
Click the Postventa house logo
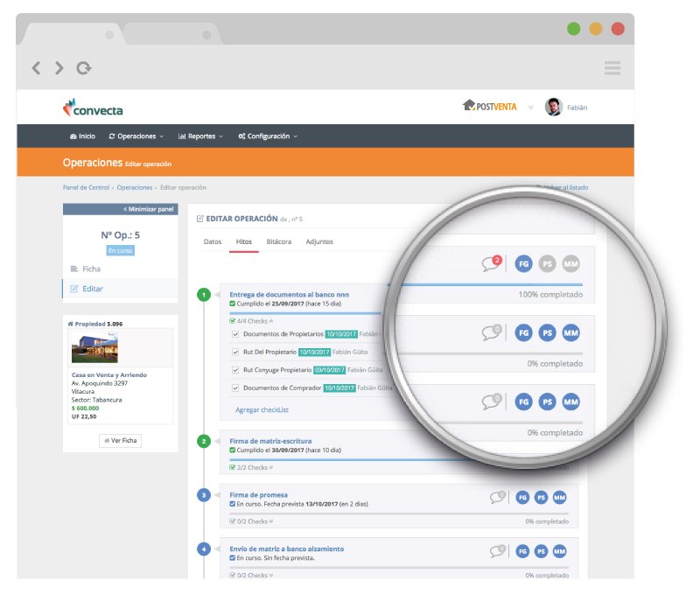tap(489, 106)
